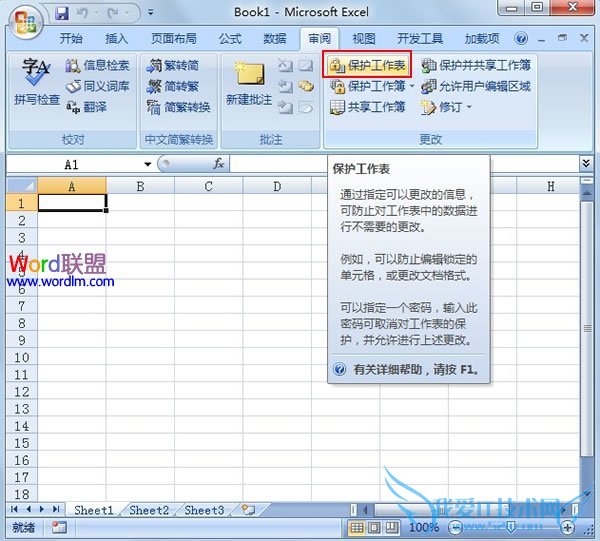The height and width of the screenshot is (541, 600).
Task: Select column C header
Action: point(209,186)
